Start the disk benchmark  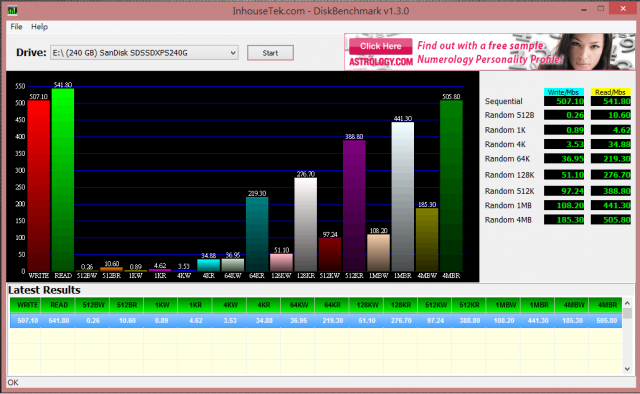coord(270,53)
